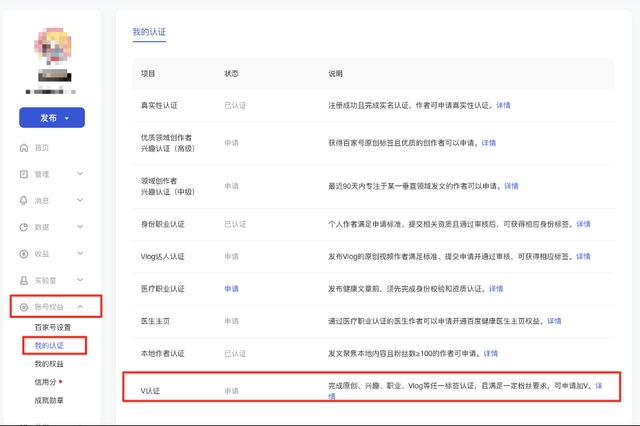Click the home icon beside 首页
The width and height of the screenshot is (640, 426).
point(24,148)
